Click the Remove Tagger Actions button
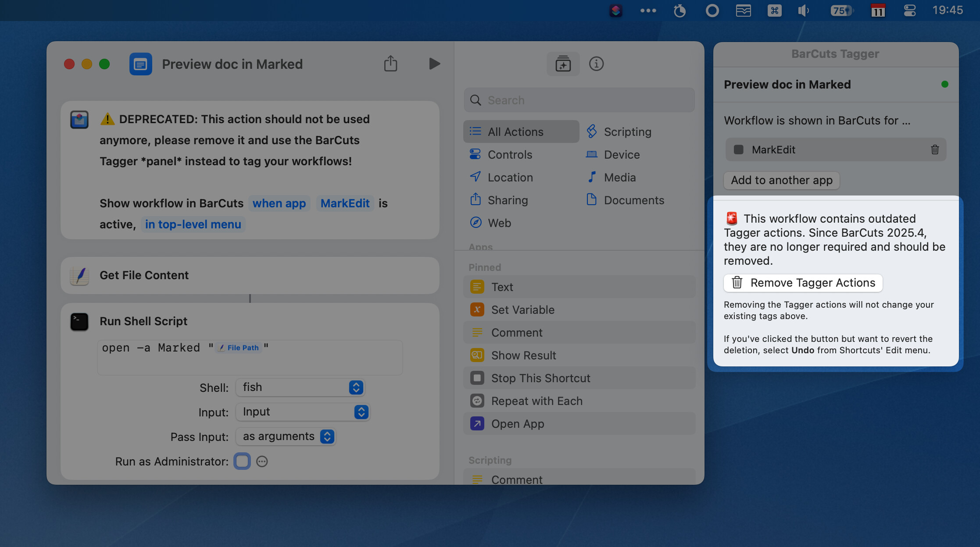 803,283
